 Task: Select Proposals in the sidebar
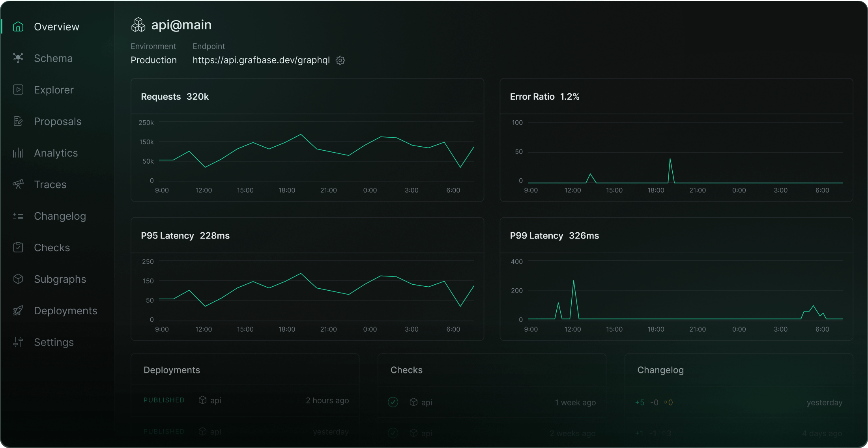tap(57, 121)
